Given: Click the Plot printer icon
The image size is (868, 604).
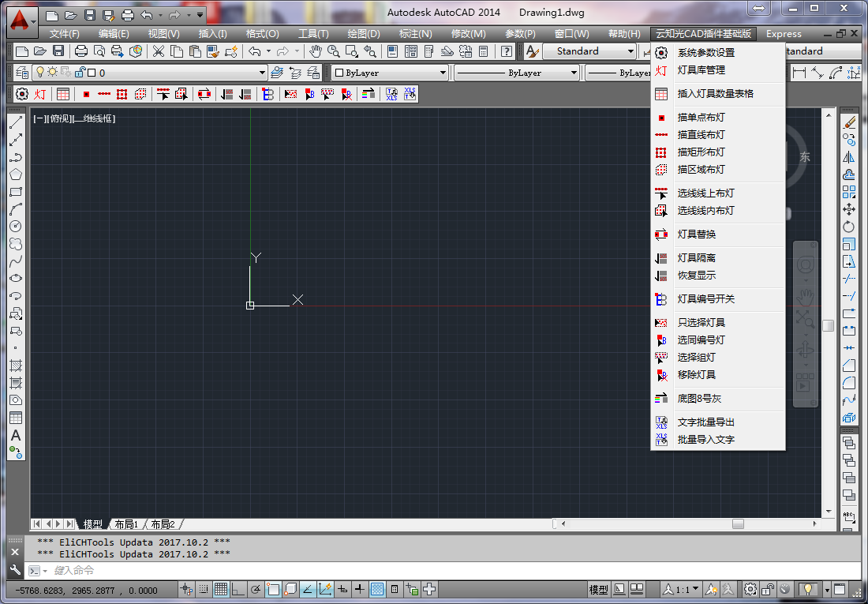Looking at the screenshot, I should click(x=81, y=51).
